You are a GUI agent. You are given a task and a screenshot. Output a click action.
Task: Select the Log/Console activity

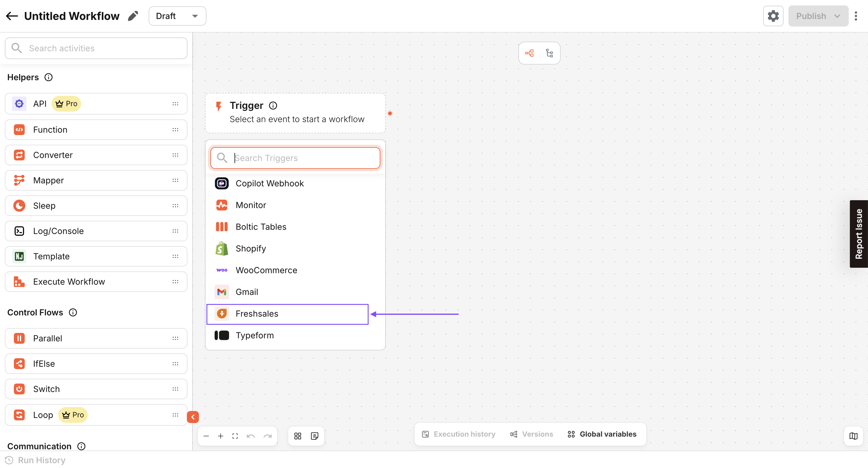point(96,231)
